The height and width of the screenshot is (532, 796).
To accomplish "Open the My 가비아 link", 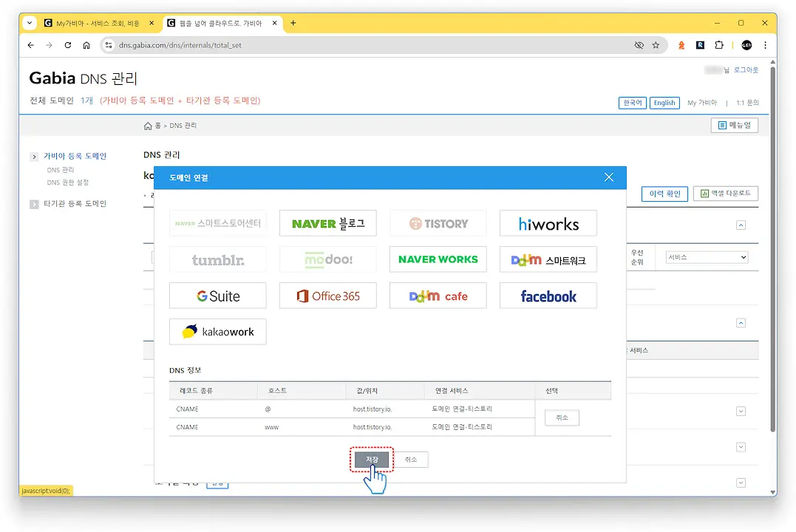I will [702, 103].
